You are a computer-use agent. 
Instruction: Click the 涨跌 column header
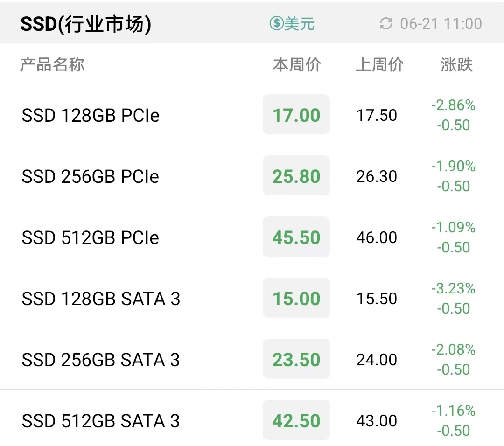pos(456,64)
